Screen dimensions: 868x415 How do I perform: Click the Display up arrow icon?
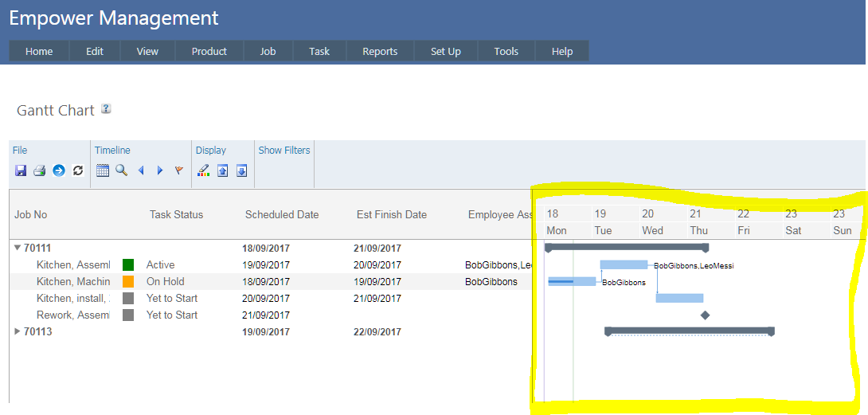pos(223,170)
